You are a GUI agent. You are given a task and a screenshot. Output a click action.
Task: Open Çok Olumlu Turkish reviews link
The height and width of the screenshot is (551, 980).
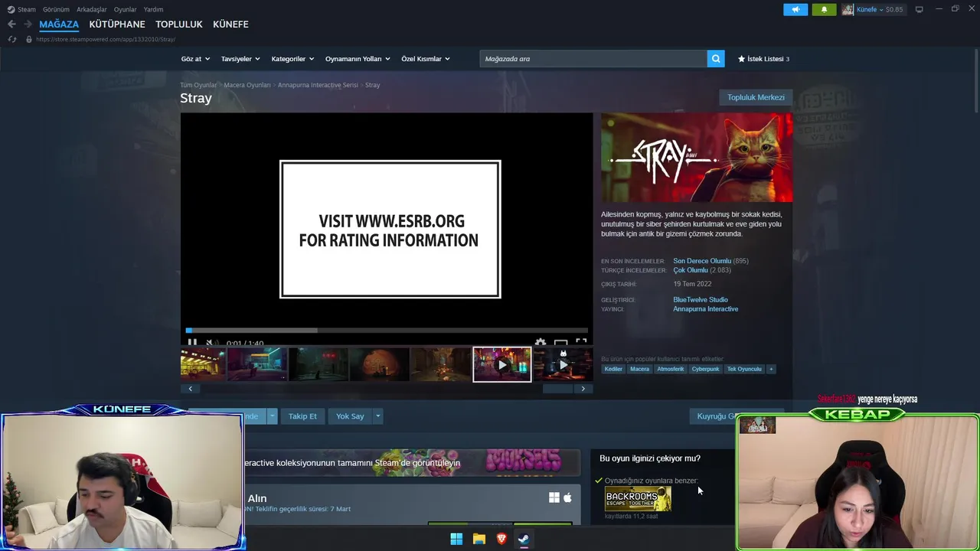pos(691,270)
